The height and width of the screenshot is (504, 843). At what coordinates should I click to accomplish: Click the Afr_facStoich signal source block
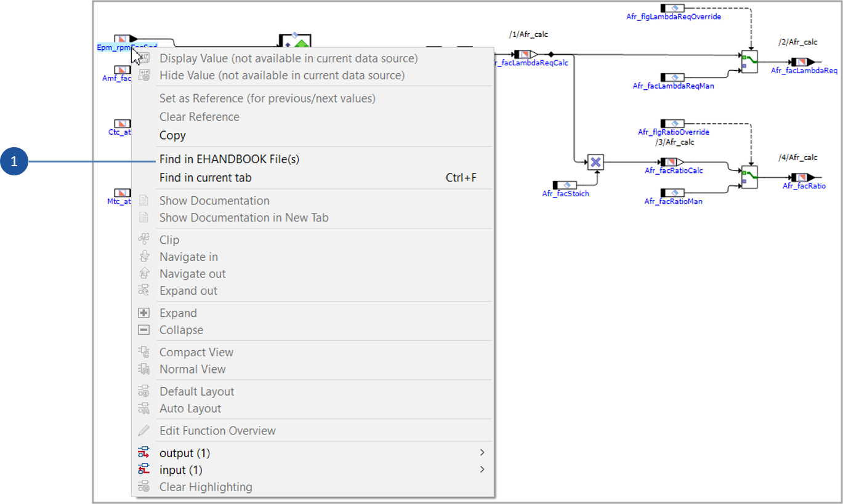(x=564, y=185)
